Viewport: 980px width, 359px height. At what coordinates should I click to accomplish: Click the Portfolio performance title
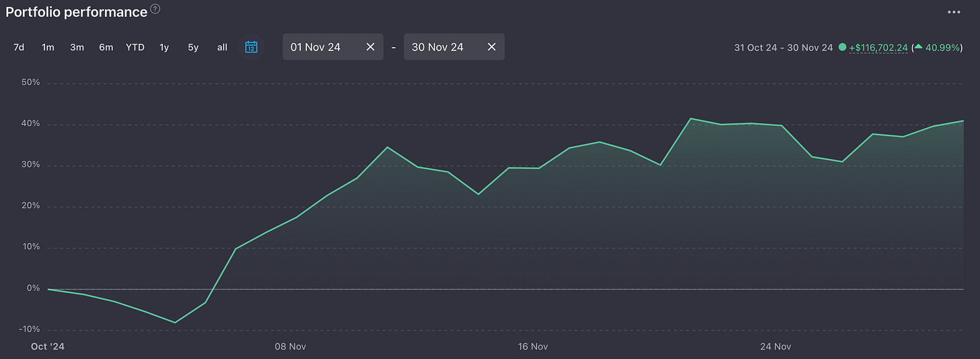[76, 11]
